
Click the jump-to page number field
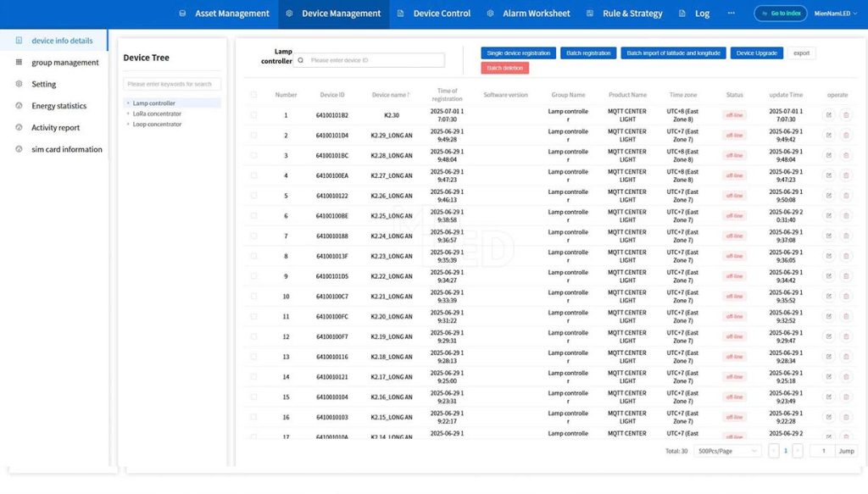822,451
